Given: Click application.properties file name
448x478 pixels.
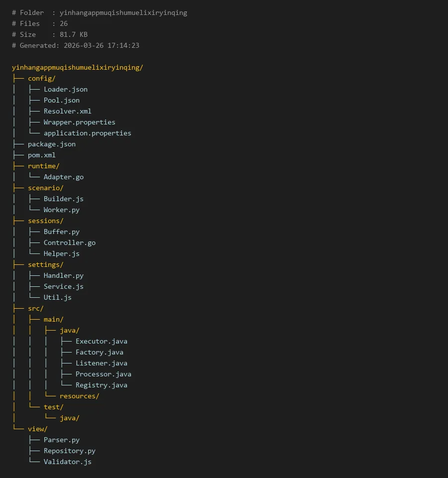Looking at the screenshot, I should point(87,133).
